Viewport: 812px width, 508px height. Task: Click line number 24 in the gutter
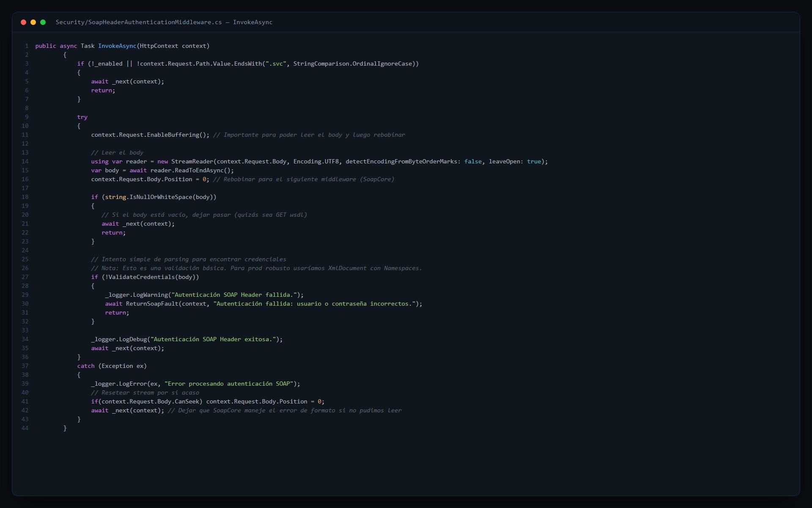25,250
